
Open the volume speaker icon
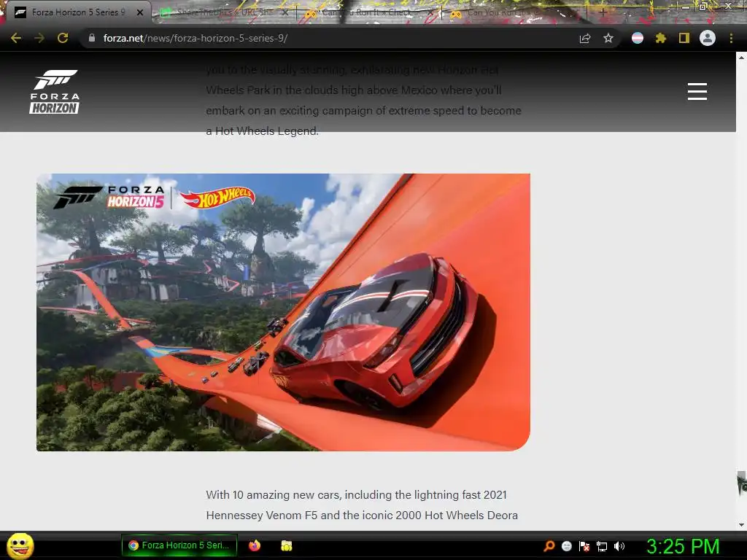pos(619,546)
